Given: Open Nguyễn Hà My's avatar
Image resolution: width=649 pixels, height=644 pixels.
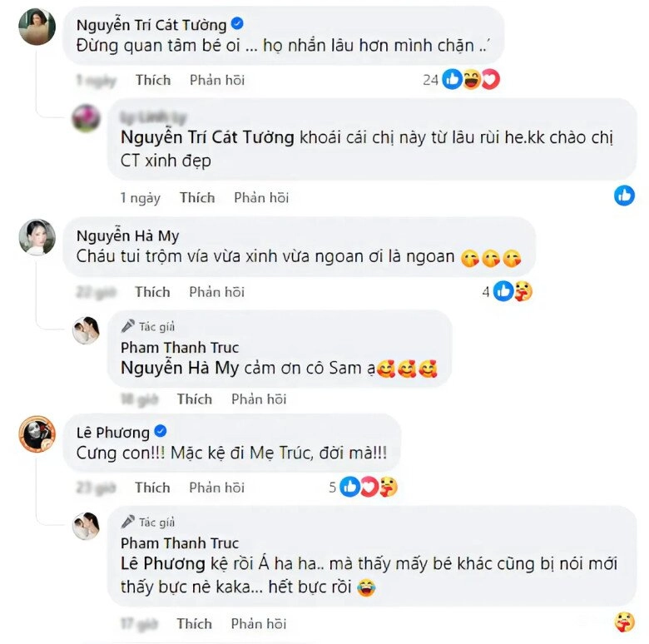Looking at the screenshot, I should pos(37,237).
